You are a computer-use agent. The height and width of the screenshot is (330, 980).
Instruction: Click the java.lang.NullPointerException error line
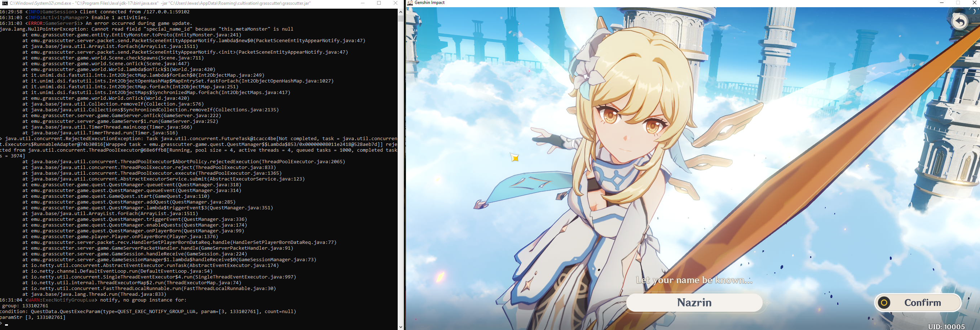point(146,29)
